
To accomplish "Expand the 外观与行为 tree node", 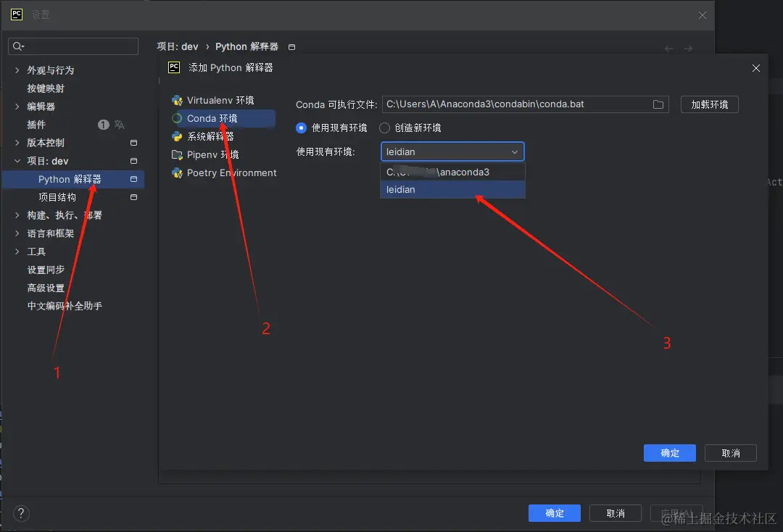I will click(17, 70).
